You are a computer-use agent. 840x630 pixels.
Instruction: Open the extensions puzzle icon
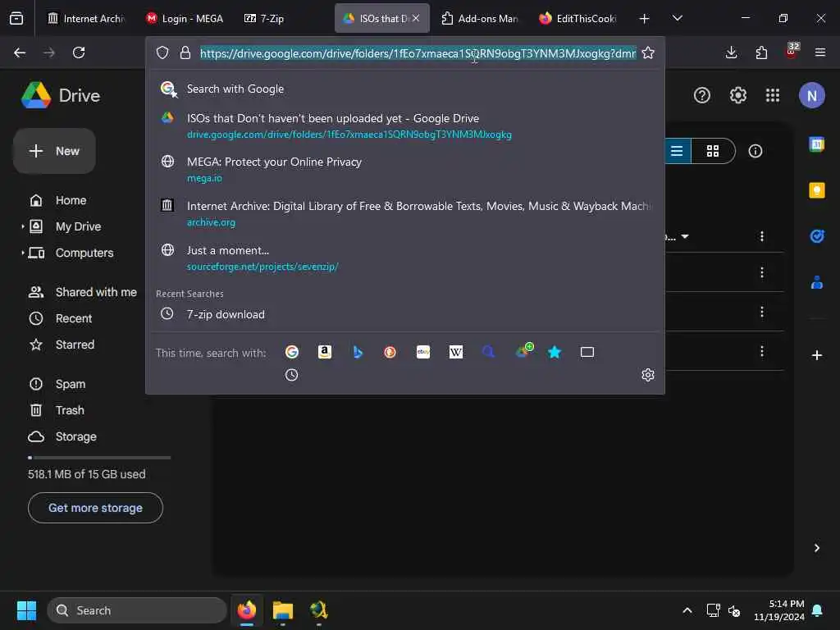(x=761, y=52)
